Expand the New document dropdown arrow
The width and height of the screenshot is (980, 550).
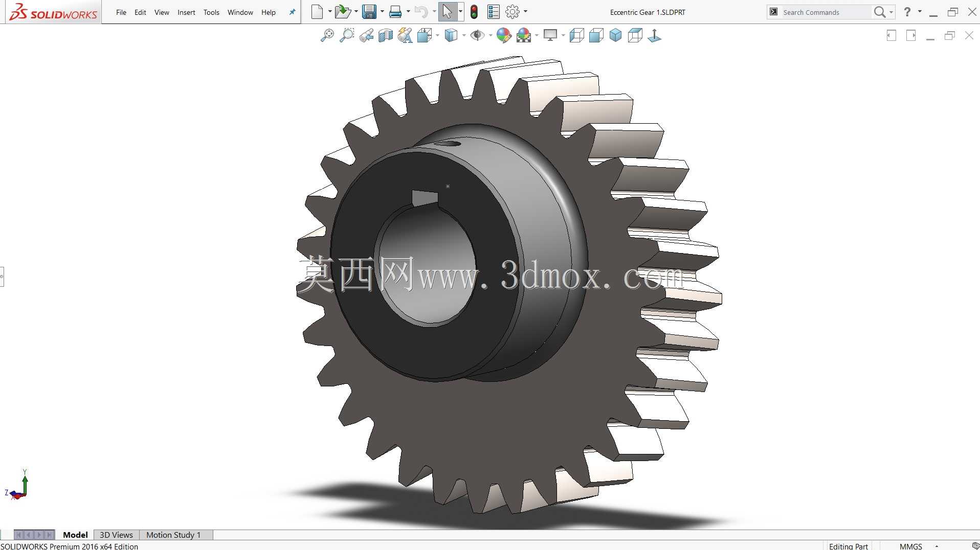[330, 11]
